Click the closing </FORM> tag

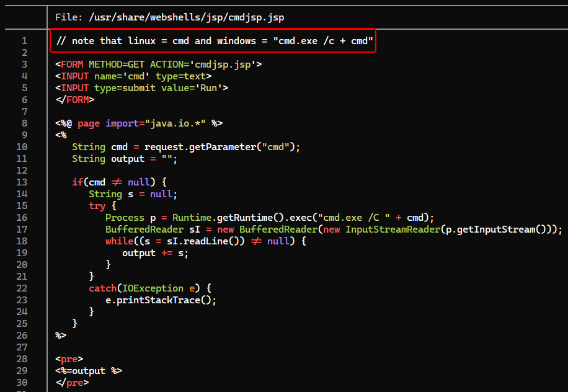[x=74, y=100]
